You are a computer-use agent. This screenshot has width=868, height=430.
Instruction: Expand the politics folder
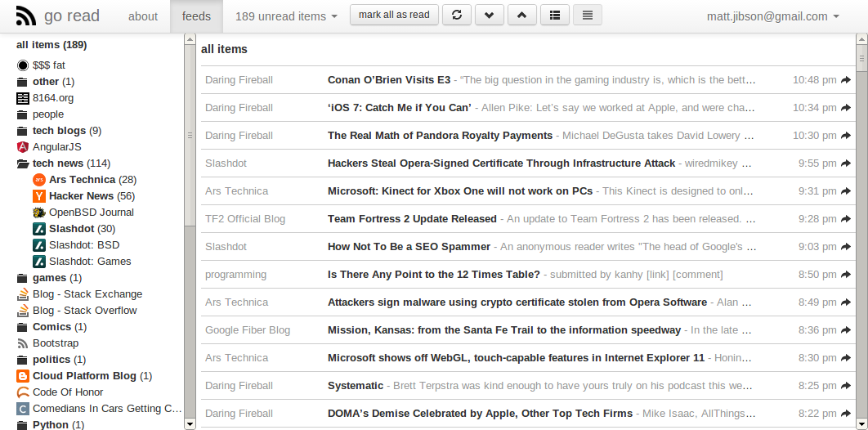coord(22,359)
